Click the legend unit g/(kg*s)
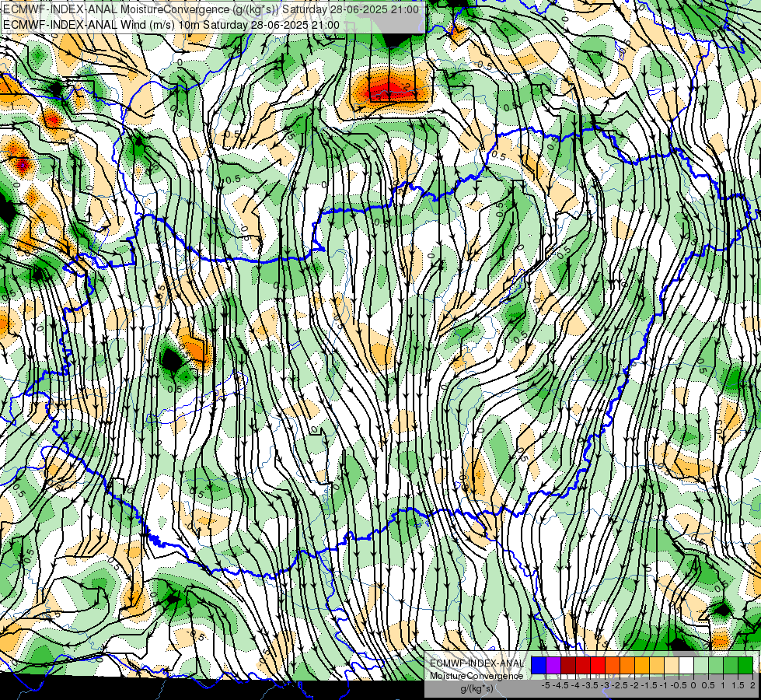 tap(476, 688)
